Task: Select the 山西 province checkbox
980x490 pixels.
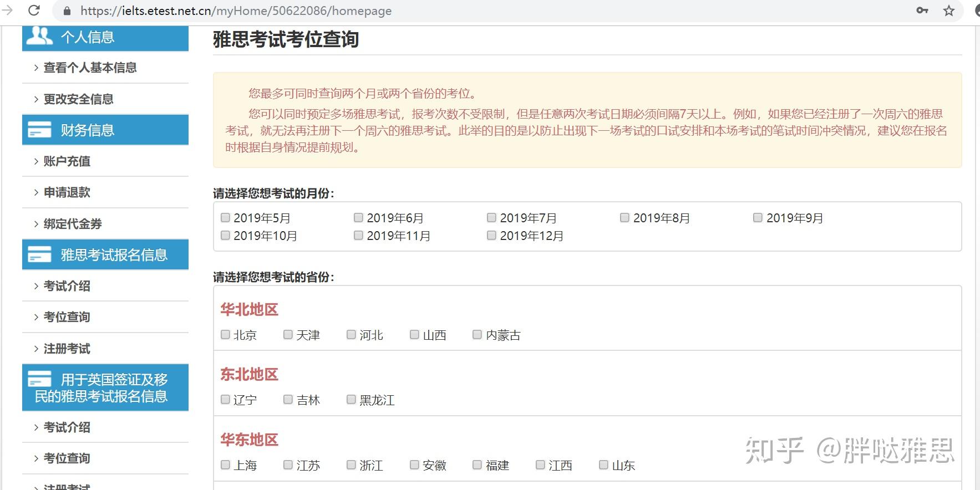Action: tap(414, 334)
